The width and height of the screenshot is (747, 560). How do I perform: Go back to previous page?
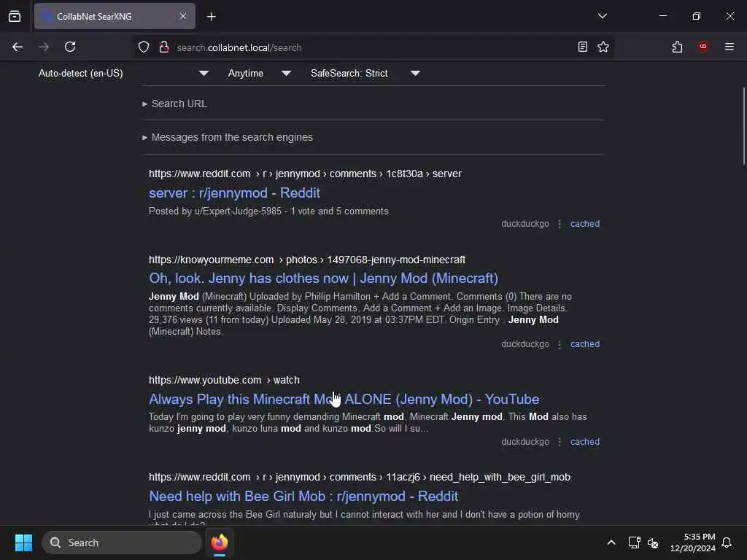[18, 47]
